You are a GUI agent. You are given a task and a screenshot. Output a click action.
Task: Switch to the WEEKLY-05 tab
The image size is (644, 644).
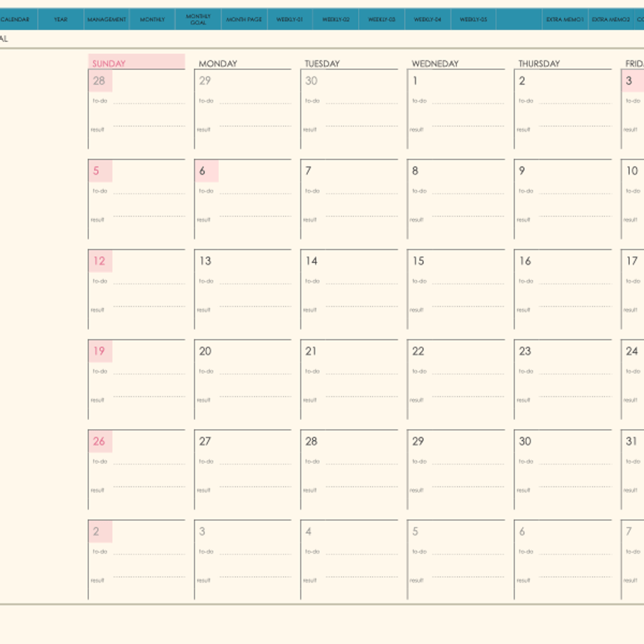click(x=474, y=20)
